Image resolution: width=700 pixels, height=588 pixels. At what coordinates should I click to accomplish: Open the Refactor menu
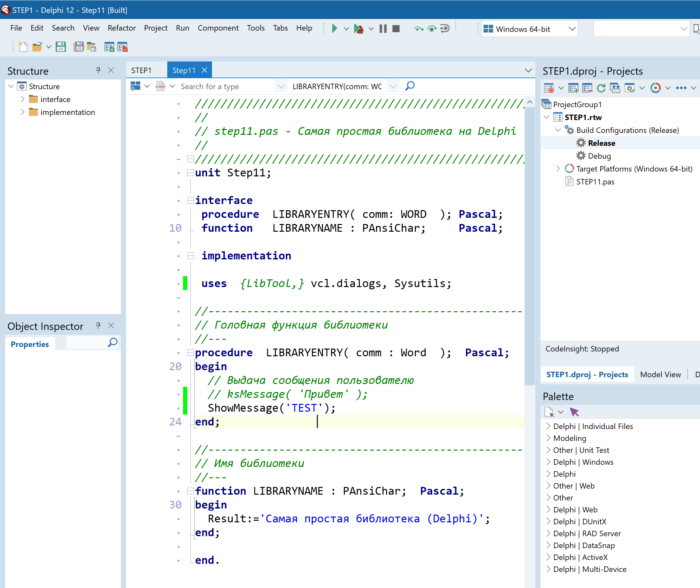(121, 28)
